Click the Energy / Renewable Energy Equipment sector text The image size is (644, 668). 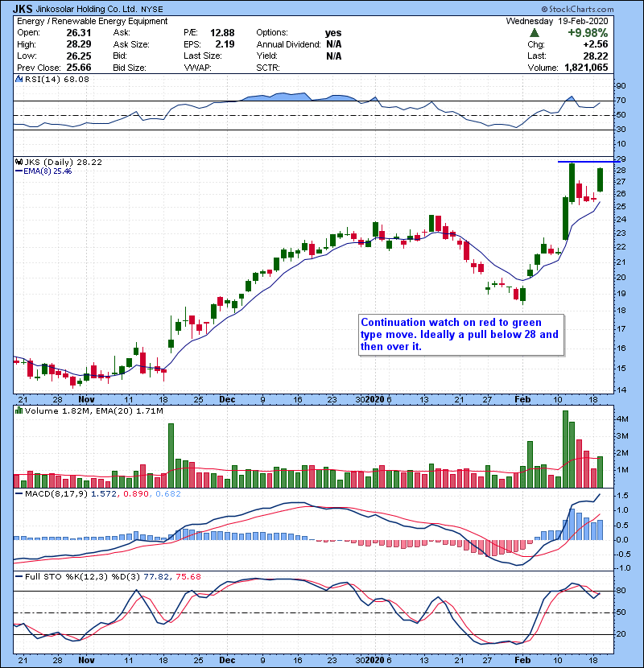tap(93, 21)
